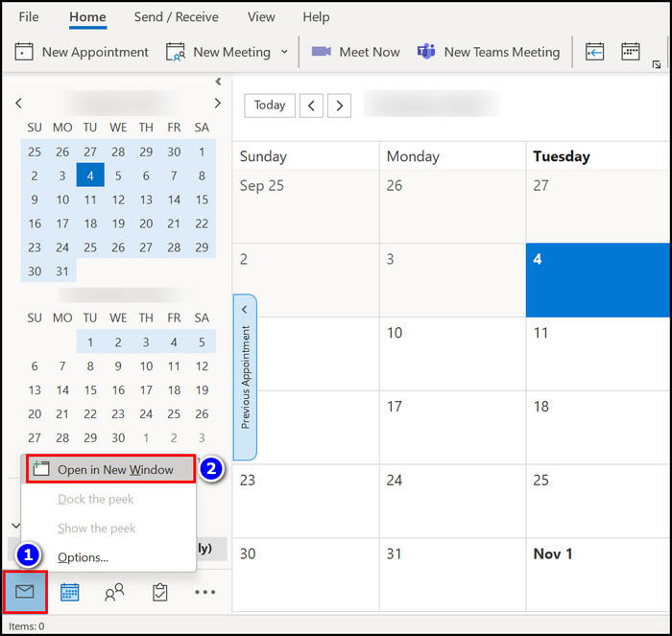Switch to the Send / Receive tab
Screen dimensions: 672x636
[x=176, y=17]
